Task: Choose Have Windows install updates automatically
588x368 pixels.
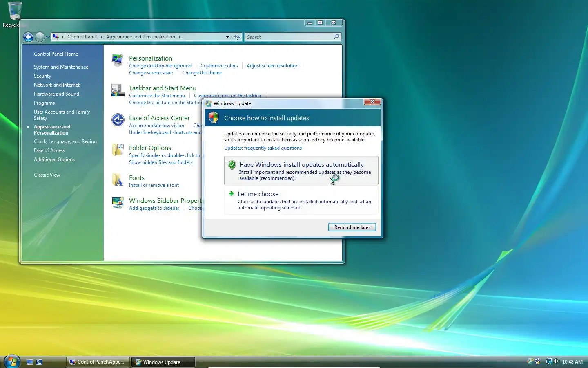Action: tap(301, 171)
